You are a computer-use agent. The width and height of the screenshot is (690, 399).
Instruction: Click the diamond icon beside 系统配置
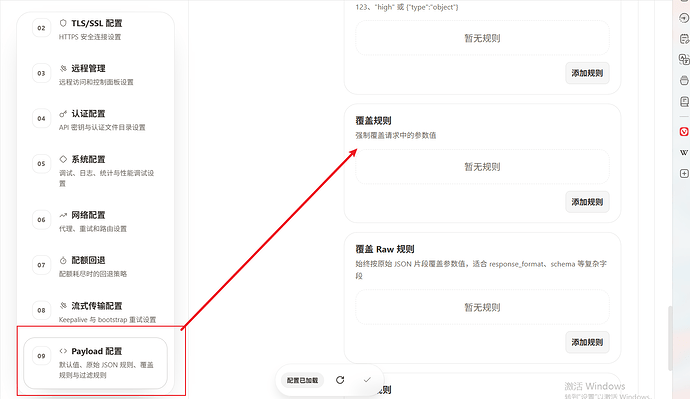click(63, 159)
